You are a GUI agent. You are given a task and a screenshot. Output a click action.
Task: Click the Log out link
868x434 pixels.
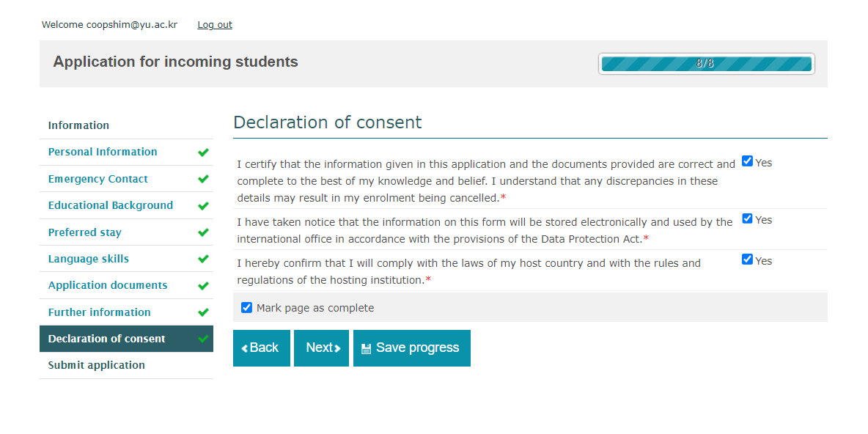[215, 25]
